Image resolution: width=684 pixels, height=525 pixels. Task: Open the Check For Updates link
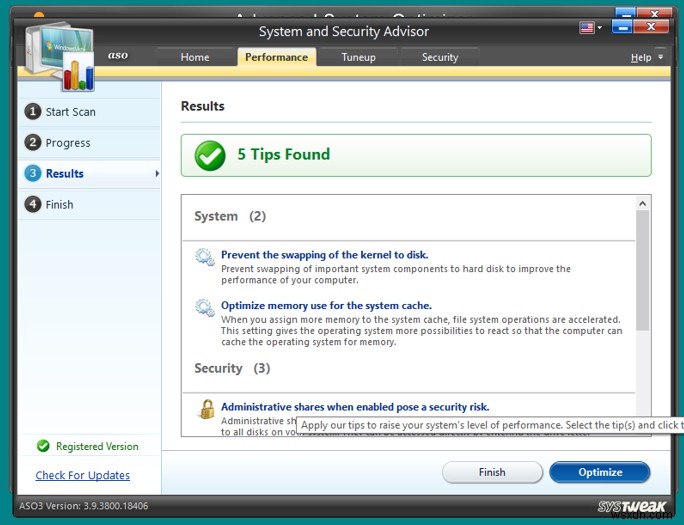coord(83,475)
